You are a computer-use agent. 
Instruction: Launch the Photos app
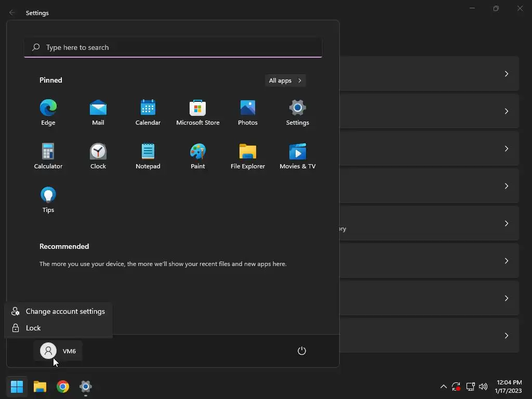pos(248,113)
